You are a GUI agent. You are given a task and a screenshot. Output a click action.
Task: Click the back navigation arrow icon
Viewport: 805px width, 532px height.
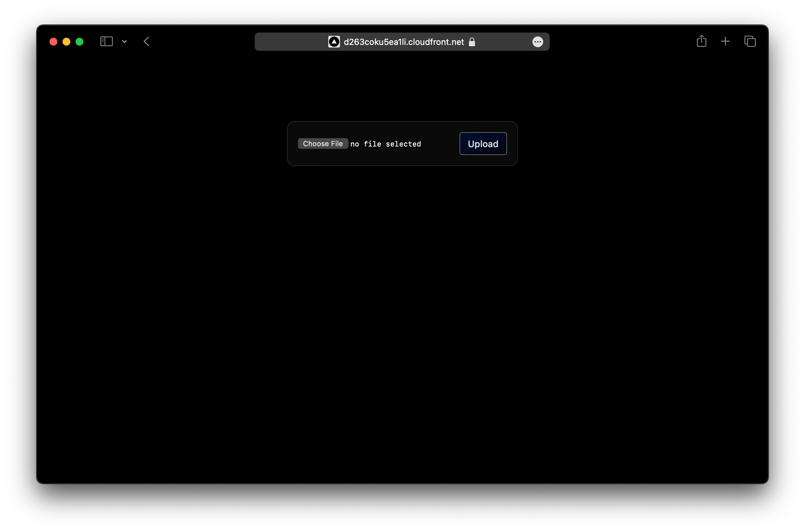[146, 42]
